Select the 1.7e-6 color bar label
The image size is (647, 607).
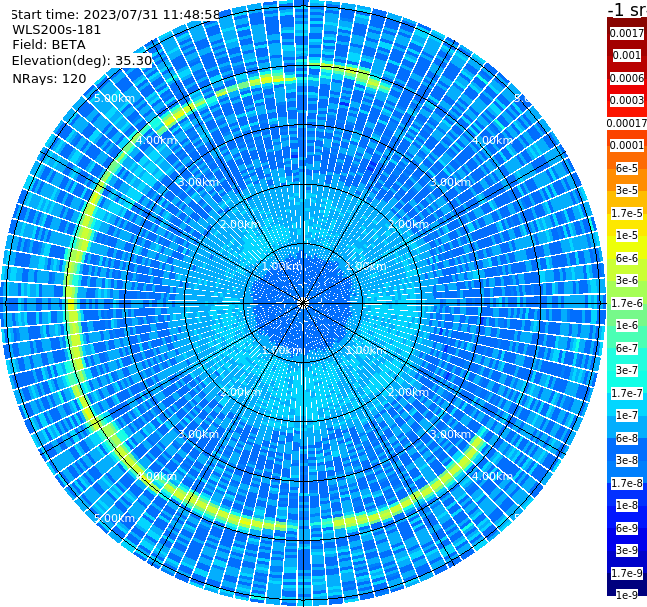[627, 303]
